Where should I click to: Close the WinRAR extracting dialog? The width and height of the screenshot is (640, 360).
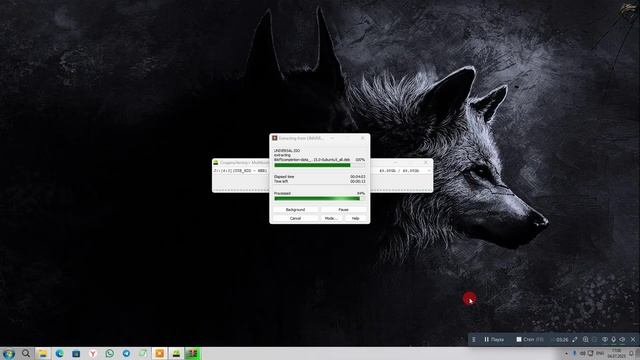click(x=363, y=138)
